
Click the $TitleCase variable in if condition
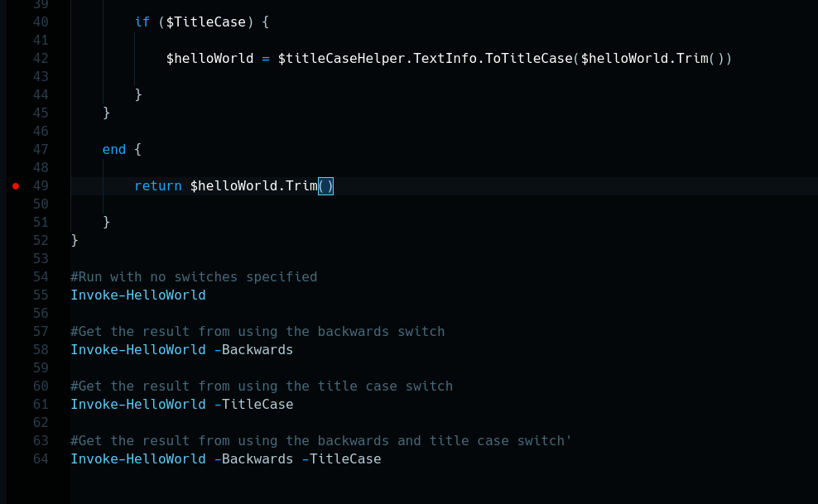[x=206, y=22]
